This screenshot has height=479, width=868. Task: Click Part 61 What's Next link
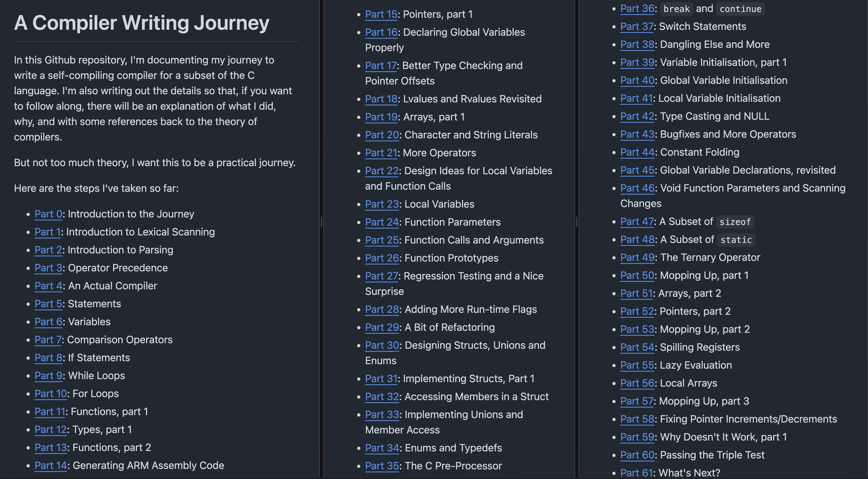(637, 473)
